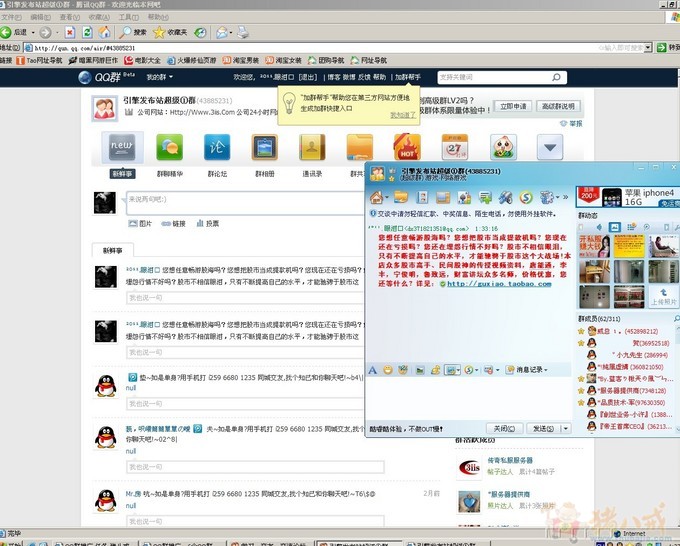The image size is (680, 546).
Task: Expand the Back button history dropdown arrow
Action: (x=33, y=33)
